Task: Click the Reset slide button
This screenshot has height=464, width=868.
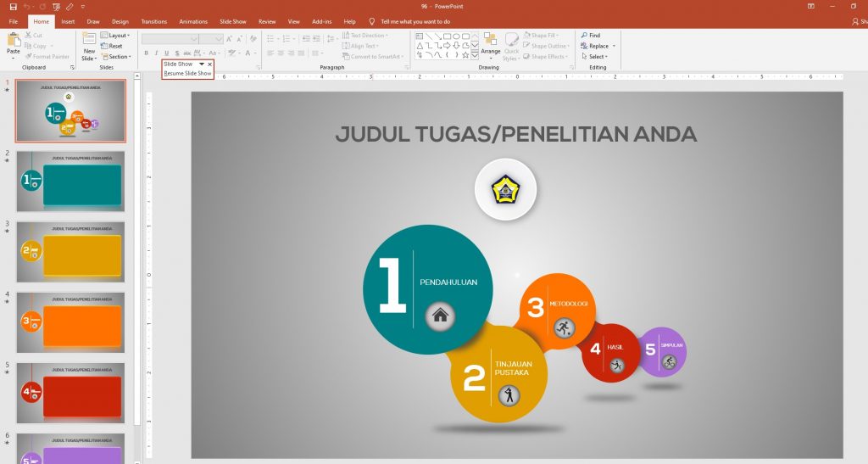Action: tap(112, 46)
